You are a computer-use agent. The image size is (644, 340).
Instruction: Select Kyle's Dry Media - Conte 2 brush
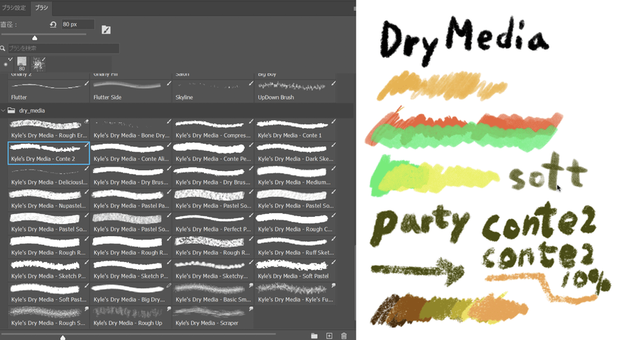coord(49,152)
